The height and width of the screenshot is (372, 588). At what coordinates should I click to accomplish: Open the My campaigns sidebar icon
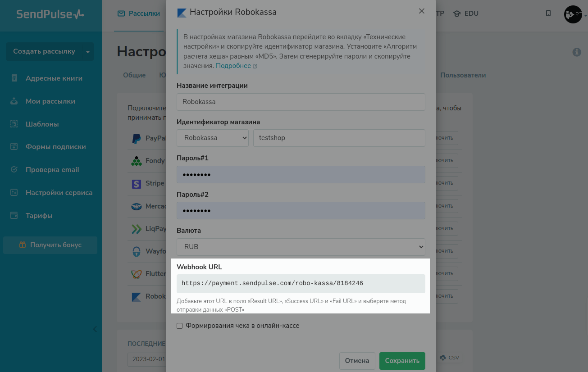[14, 101]
